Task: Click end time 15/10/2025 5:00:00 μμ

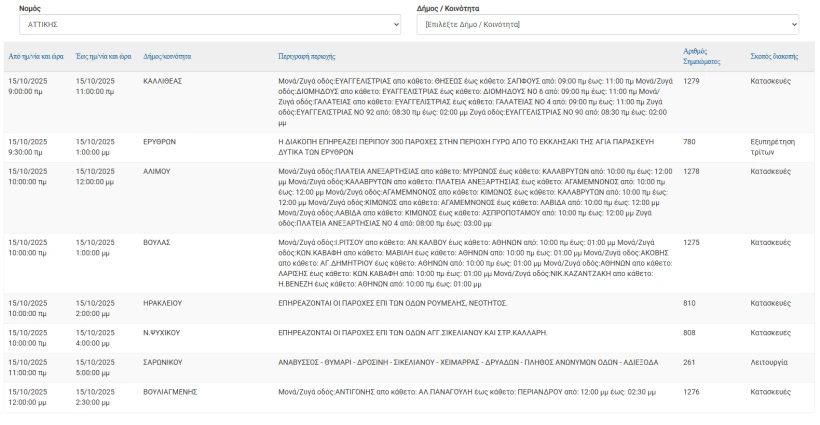Action: tap(95, 367)
